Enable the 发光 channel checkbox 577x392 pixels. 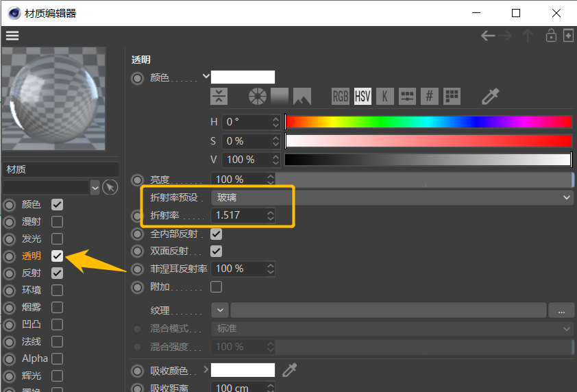click(57, 238)
